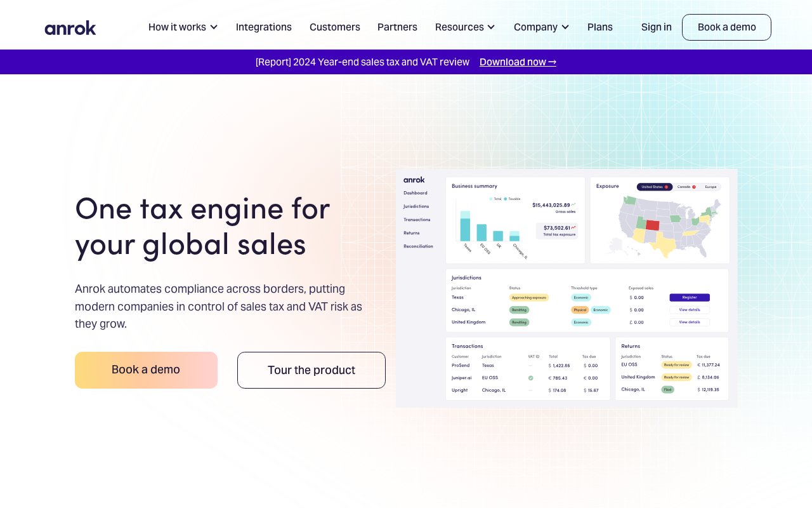Open the Partners nav item
The width and height of the screenshot is (812, 508).
(397, 27)
